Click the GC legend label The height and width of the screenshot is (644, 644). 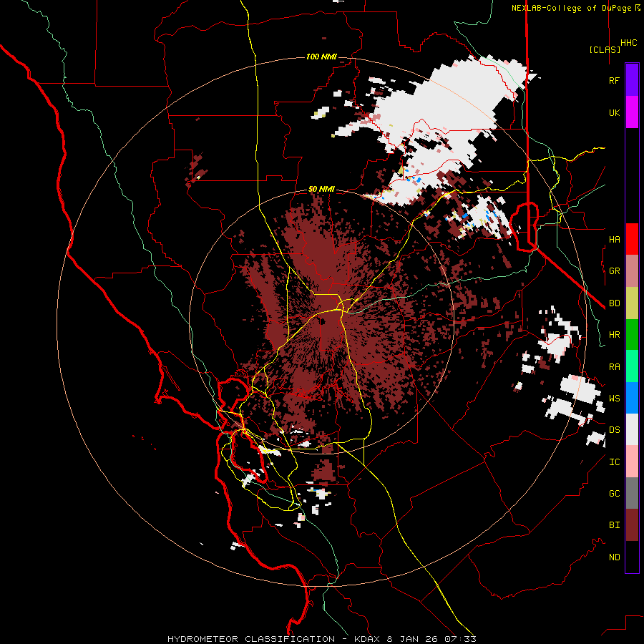[x=615, y=494]
